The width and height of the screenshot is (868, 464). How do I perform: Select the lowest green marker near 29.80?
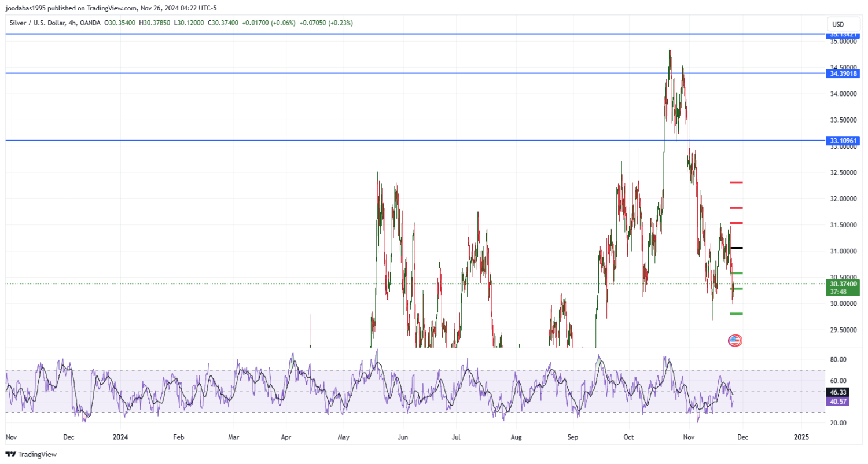point(736,314)
